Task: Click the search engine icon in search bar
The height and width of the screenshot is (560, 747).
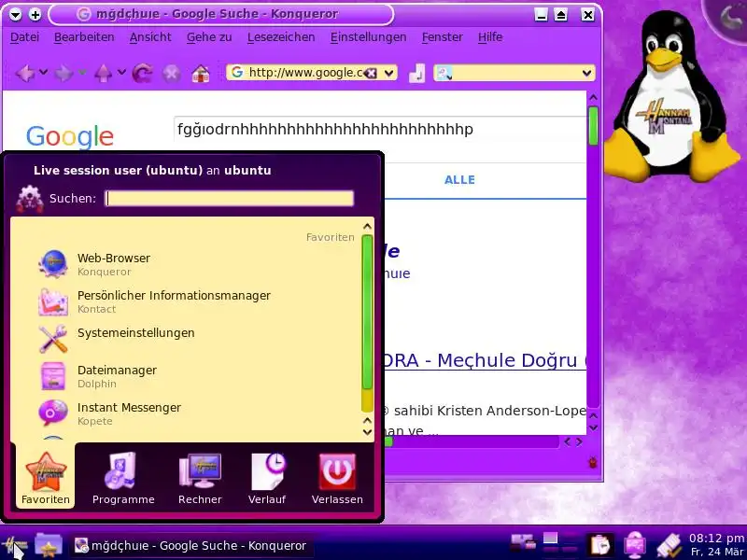Action: tap(444, 73)
